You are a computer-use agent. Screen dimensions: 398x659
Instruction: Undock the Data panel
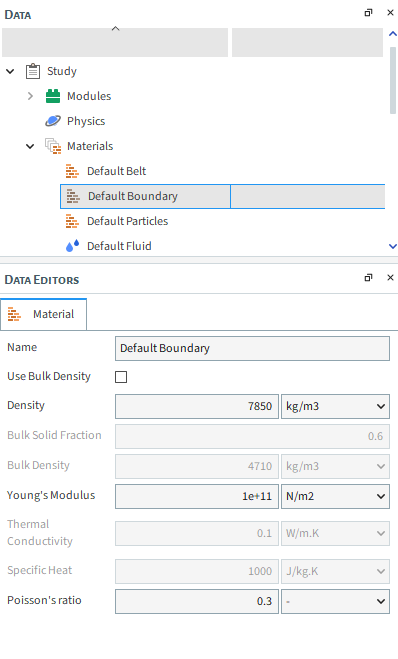click(368, 13)
